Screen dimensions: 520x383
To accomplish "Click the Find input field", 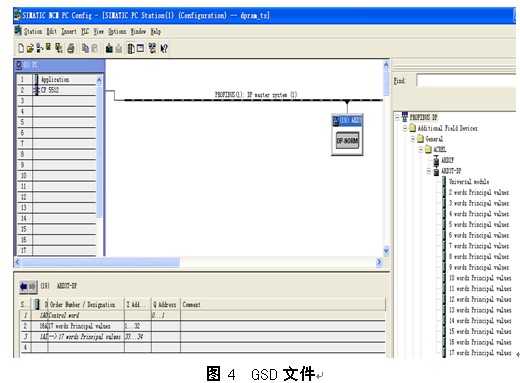I will [466, 81].
